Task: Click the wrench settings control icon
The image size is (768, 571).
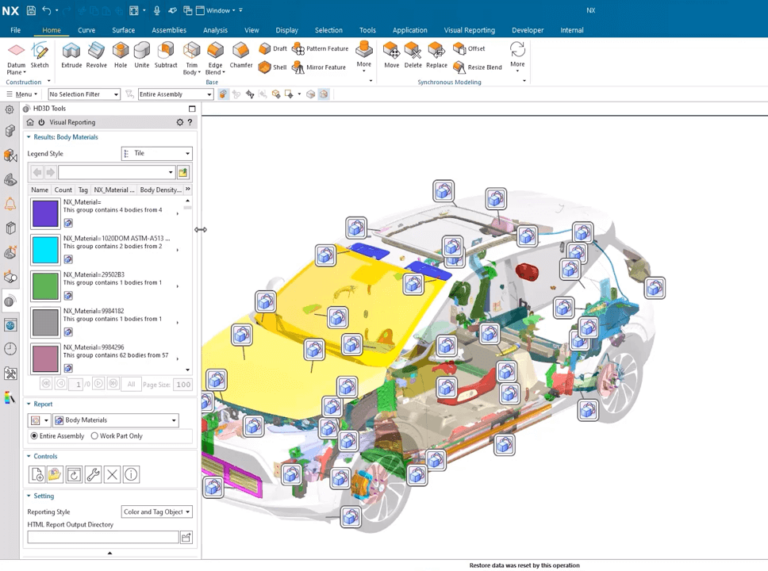Action: coord(93,474)
